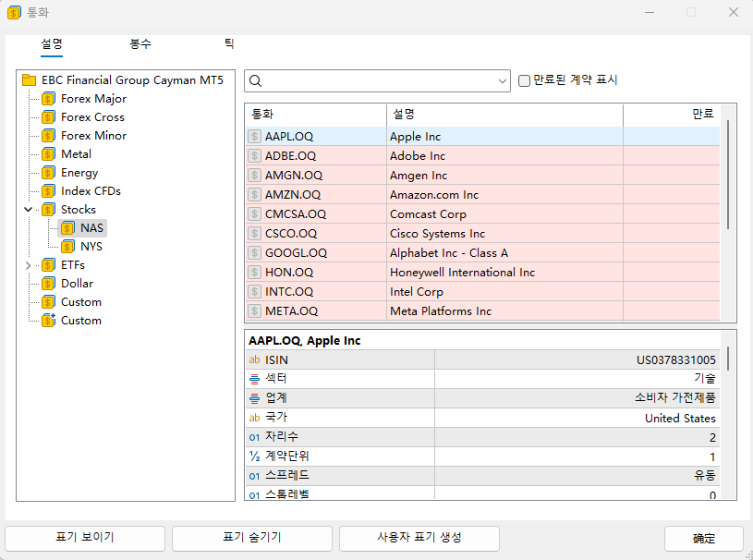Click the dollar icon beside HON.OQ

coord(254,273)
